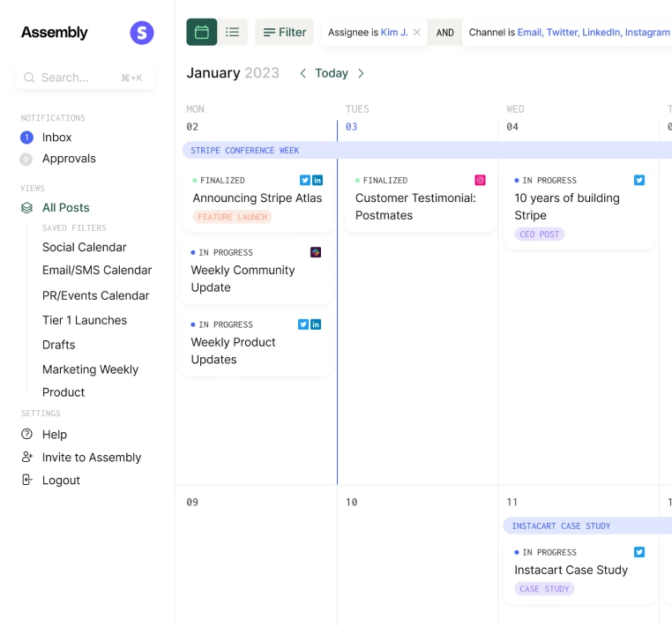The width and height of the screenshot is (672, 626).
Task: Click Twitter icon on Announcing Stripe Atlas
Action: pyautogui.click(x=305, y=180)
